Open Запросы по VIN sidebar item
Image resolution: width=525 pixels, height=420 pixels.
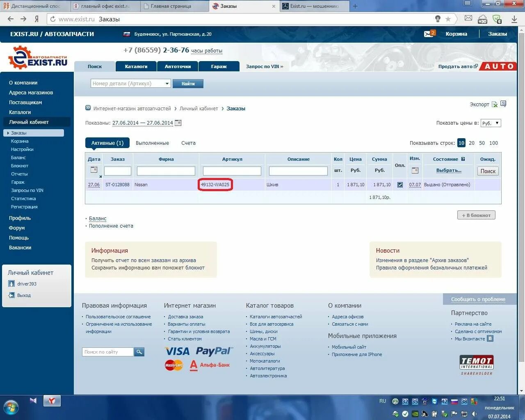(27, 190)
